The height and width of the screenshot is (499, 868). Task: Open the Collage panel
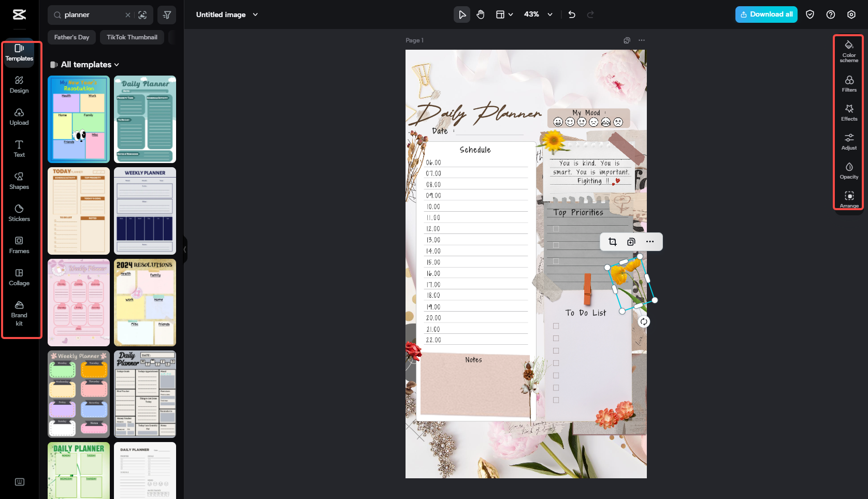click(19, 276)
